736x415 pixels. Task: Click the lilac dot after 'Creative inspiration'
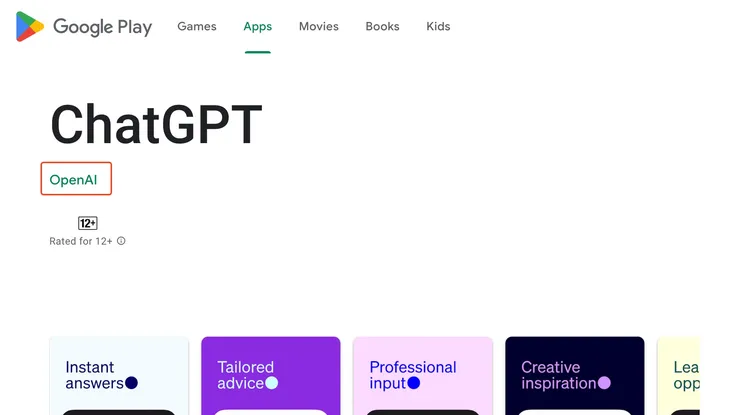[x=603, y=383]
